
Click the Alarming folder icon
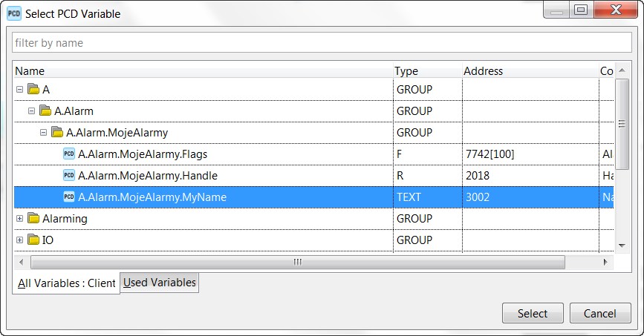click(33, 218)
